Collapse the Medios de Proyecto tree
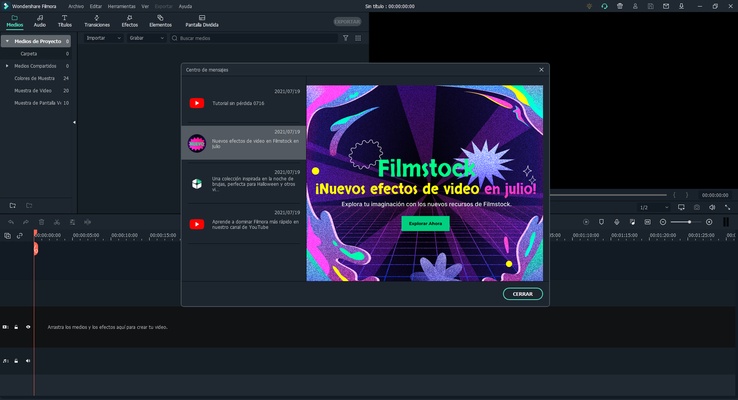 pyautogui.click(x=7, y=41)
